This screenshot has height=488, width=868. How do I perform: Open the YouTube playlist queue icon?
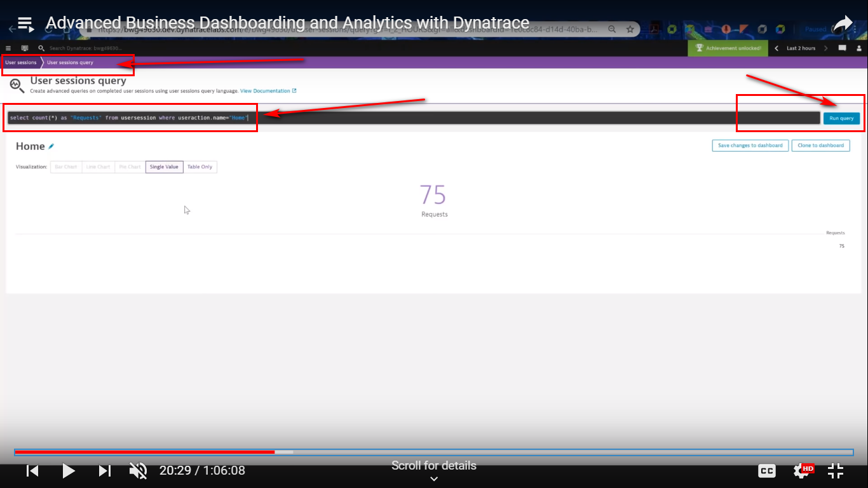[x=25, y=24]
